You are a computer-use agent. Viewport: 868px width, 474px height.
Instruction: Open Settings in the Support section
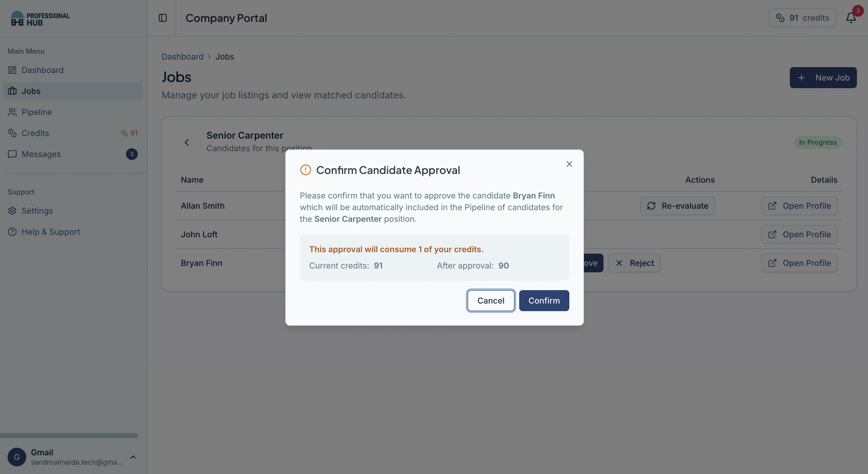point(37,211)
